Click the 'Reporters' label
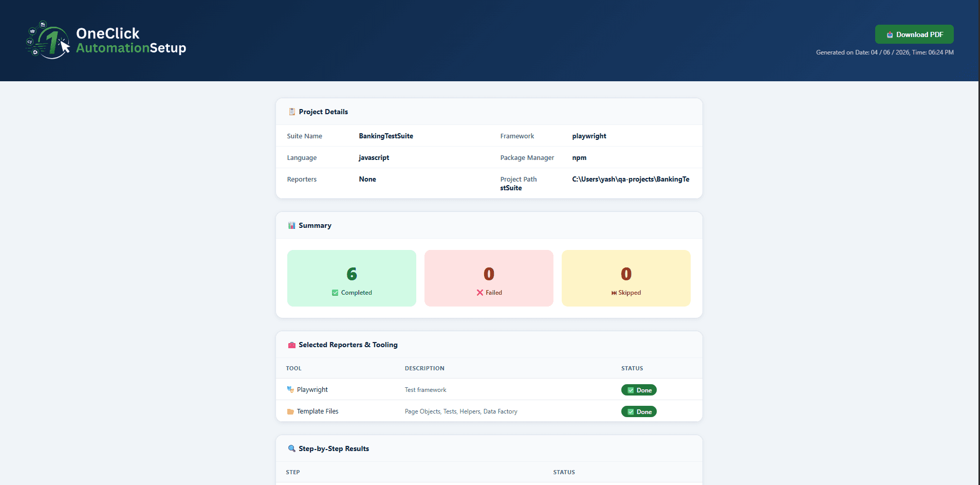 (302, 179)
